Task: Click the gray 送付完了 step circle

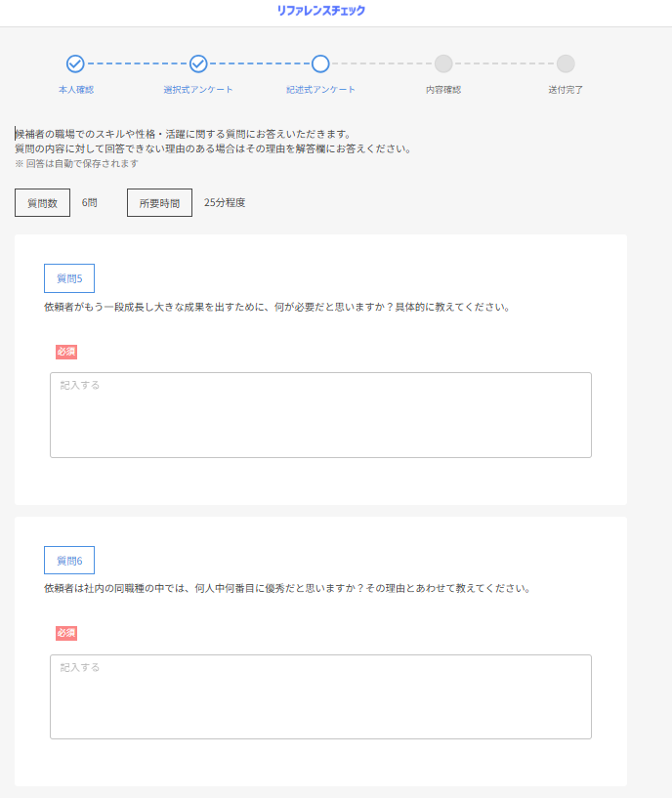Action: pyautogui.click(x=566, y=63)
